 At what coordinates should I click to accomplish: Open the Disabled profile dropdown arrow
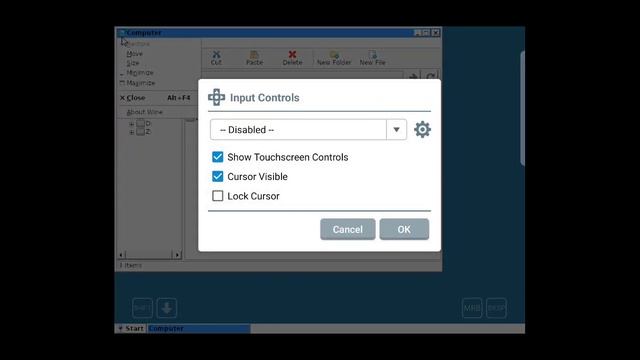point(396,129)
